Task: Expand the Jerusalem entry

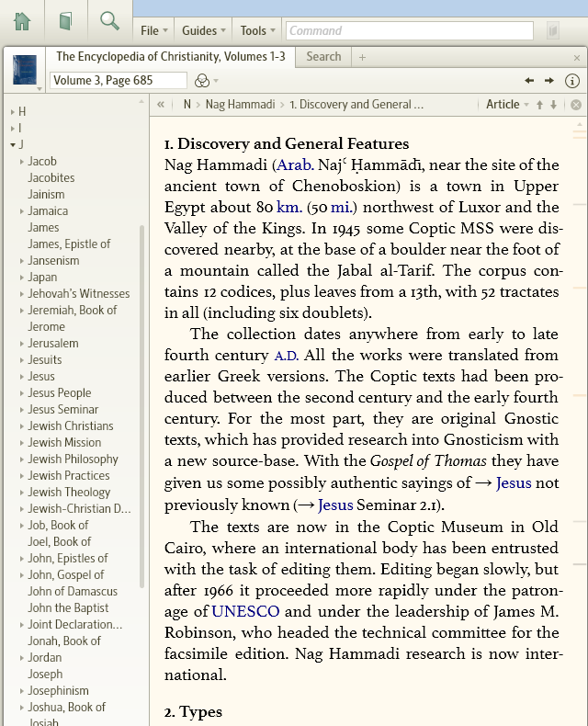Action: tap(22, 344)
